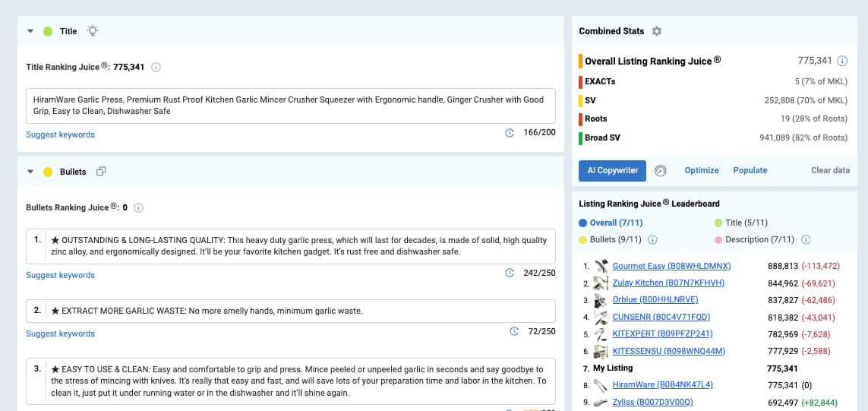Click the Populate link
Image resolution: width=868 pixels, height=411 pixels.
[750, 171]
